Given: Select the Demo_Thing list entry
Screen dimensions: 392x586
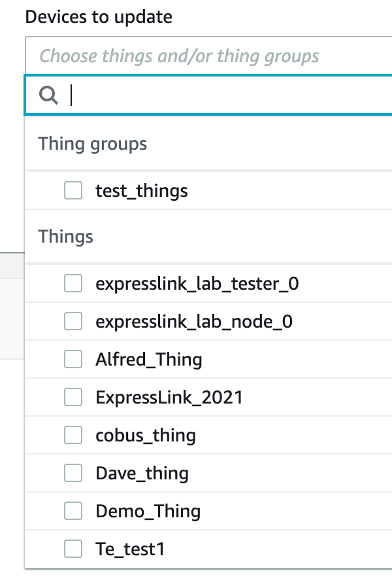Looking at the screenshot, I should tap(148, 511).
